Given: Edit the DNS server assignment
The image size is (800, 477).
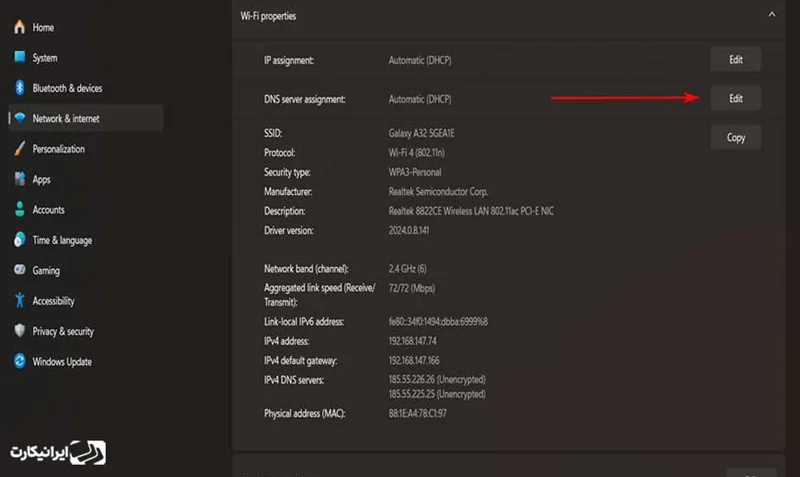Looking at the screenshot, I should pos(735,98).
